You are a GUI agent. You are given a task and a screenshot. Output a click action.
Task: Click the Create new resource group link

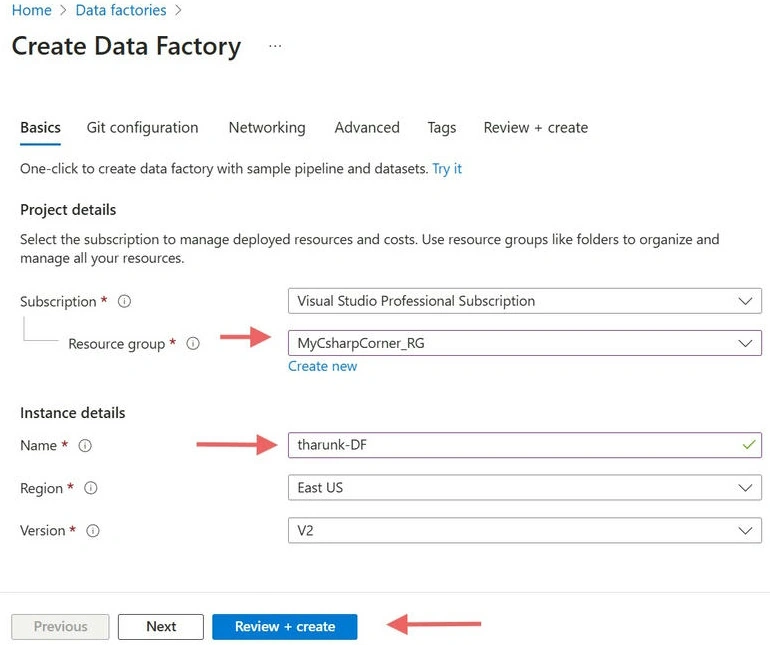(323, 366)
